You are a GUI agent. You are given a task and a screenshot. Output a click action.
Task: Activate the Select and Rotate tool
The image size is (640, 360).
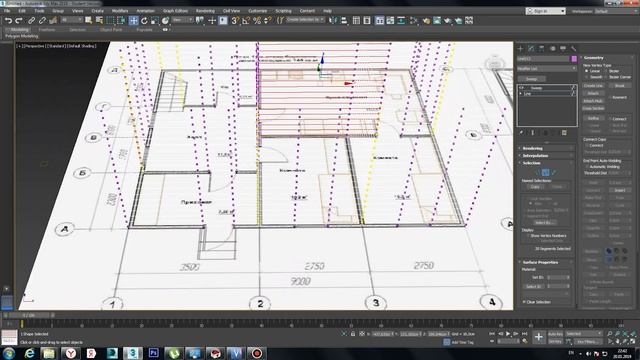(144, 20)
